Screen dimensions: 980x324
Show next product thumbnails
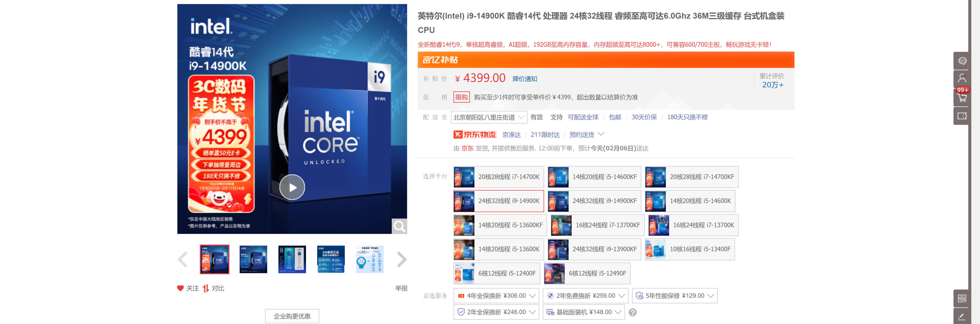402,260
